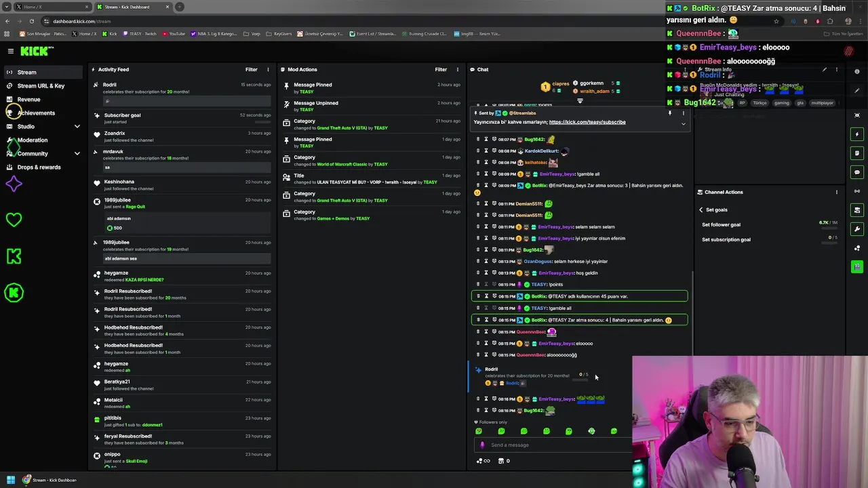The image size is (868, 488).
Task: Click Set follower goal
Action: coord(722,225)
